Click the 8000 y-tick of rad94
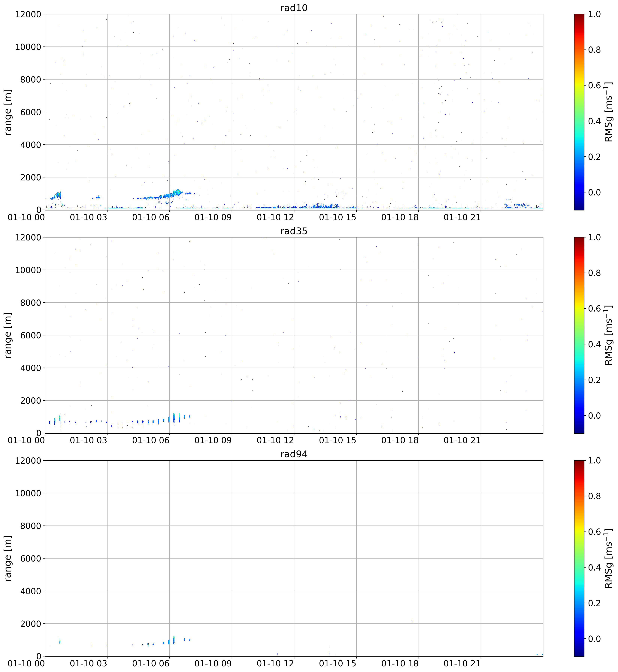The height and width of the screenshot is (672, 618). 30,526
